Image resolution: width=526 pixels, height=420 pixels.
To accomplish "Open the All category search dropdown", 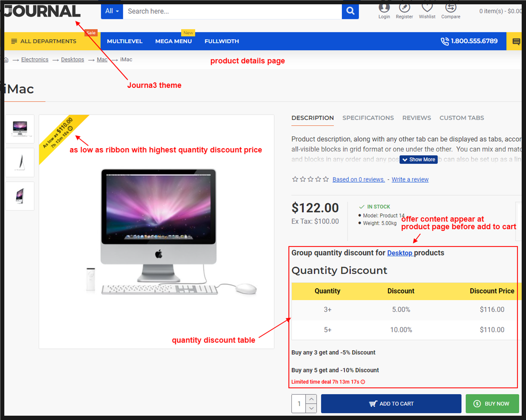I will (112, 11).
